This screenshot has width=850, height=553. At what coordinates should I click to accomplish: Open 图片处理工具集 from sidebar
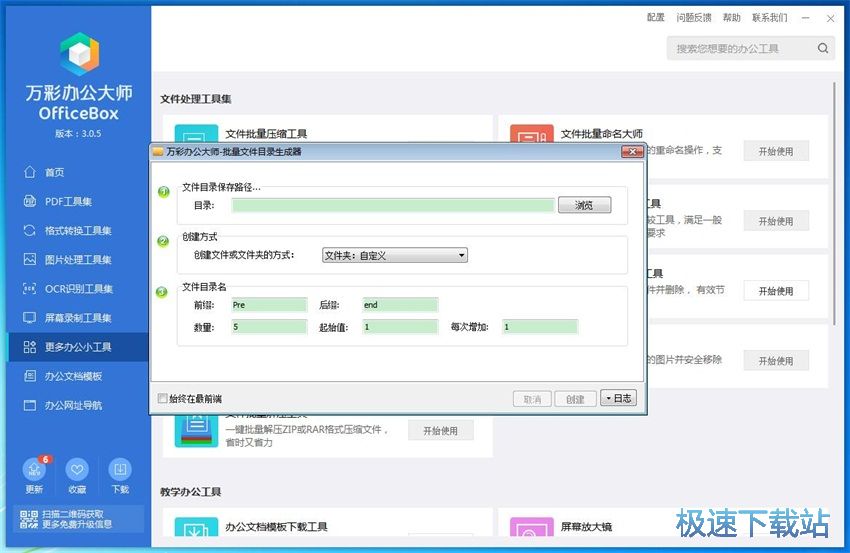(78, 260)
